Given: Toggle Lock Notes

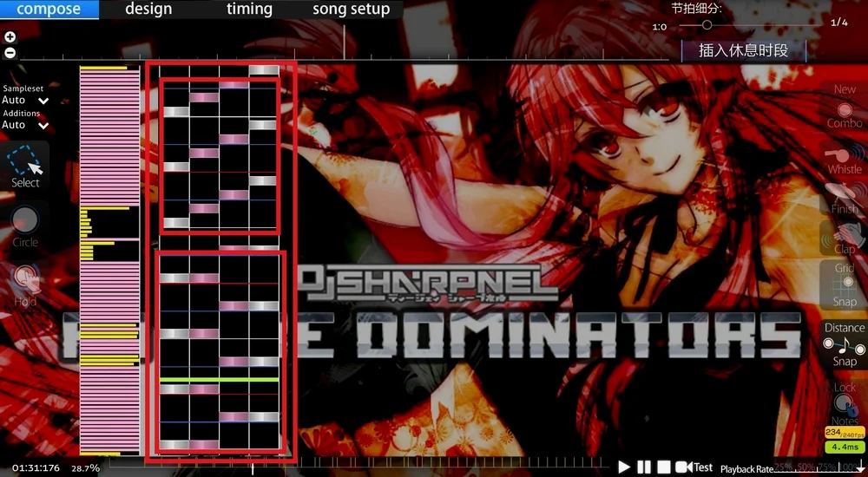Looking at the screenshot, I should [x=845, y=404].
